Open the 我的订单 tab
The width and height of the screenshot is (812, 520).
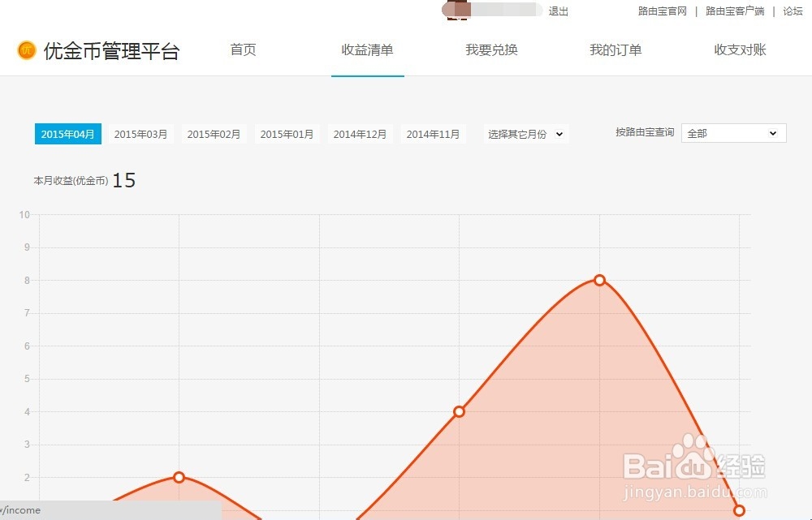pyautogui.click(x=615, y=49)
